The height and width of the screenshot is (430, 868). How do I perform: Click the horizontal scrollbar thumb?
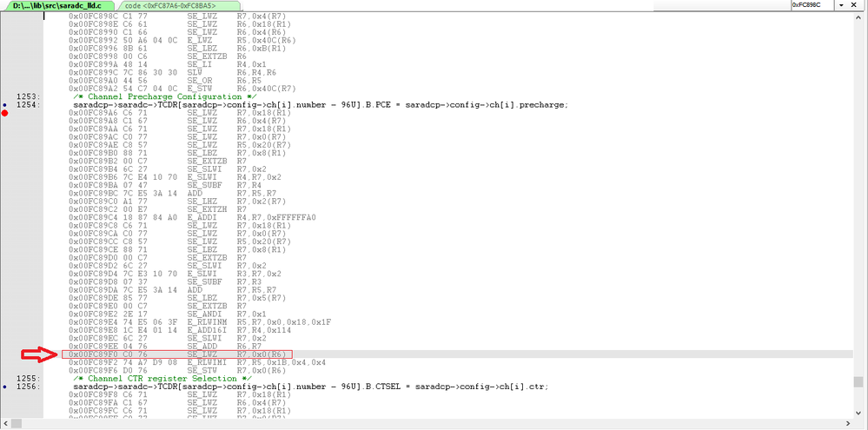[x=16, y=423]
